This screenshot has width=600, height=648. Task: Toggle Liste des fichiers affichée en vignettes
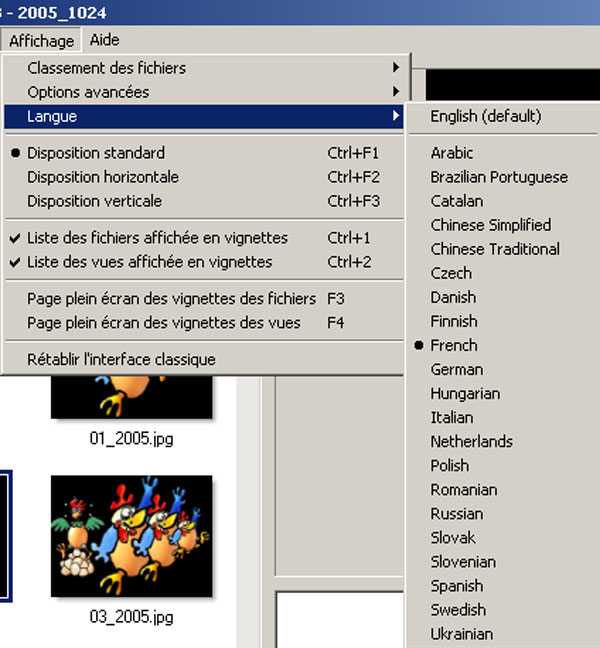[204, 238]
